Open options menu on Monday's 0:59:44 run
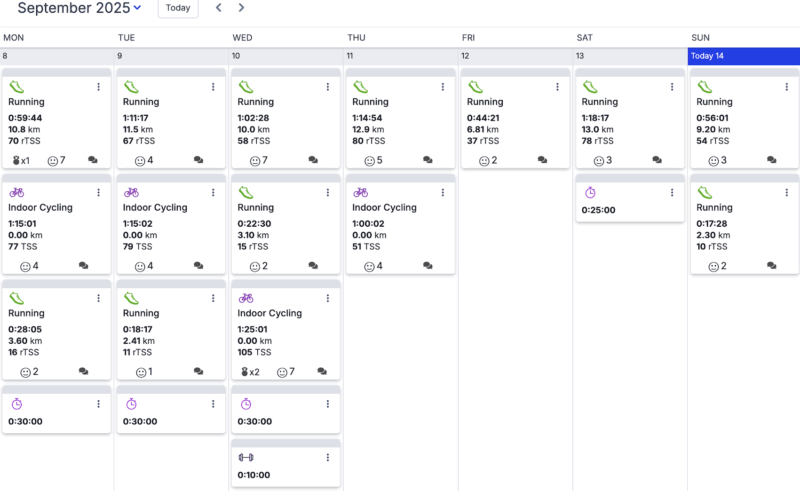 pyautogui.click(x=98, y=87)
